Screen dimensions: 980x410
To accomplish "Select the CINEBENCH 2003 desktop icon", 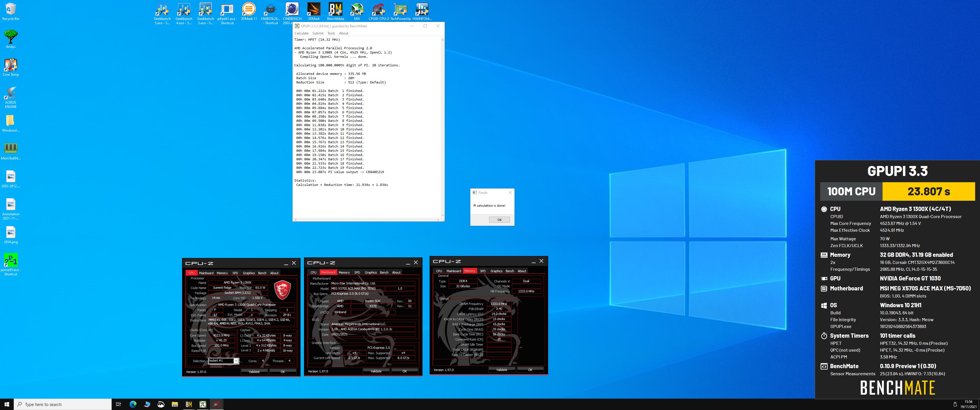I will pyautogui.click(x=292, y=13).
